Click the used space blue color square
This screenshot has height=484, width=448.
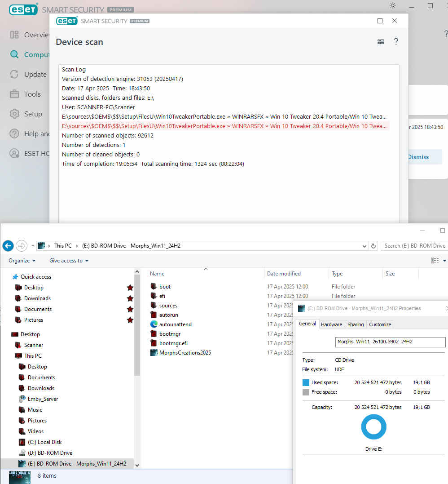tap(306, 383)
